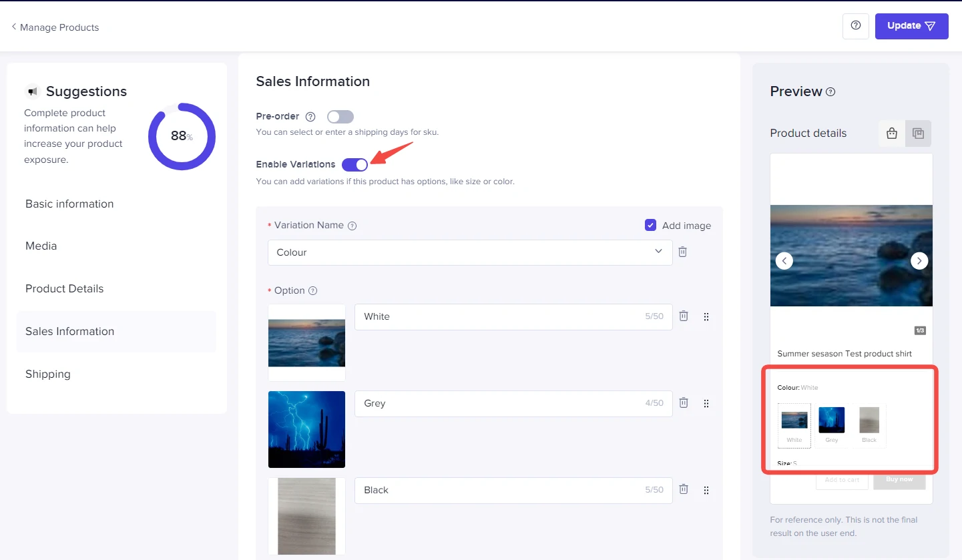
Task: Click the Update button
Action: pos(911,26)
